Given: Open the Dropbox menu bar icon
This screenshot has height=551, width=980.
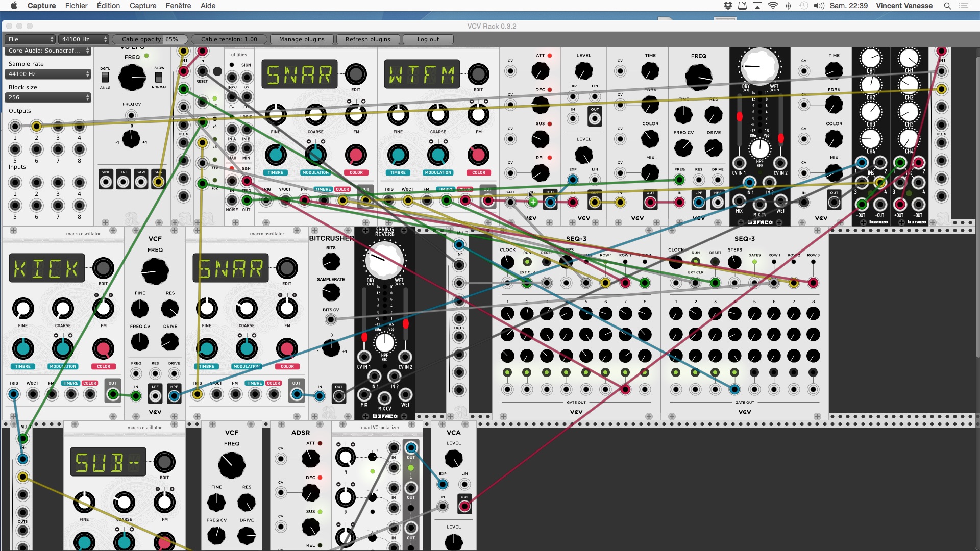Looking at the screenshot, I should 728,6.
